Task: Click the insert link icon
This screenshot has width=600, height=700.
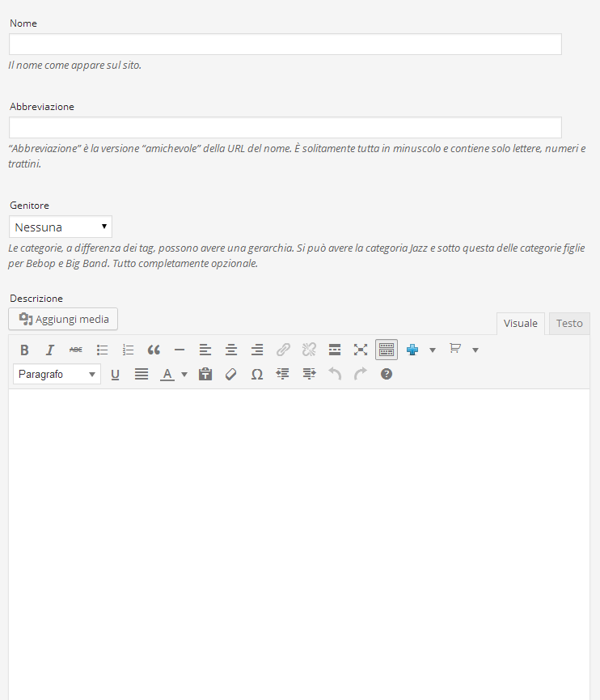Action: (283, 350)
